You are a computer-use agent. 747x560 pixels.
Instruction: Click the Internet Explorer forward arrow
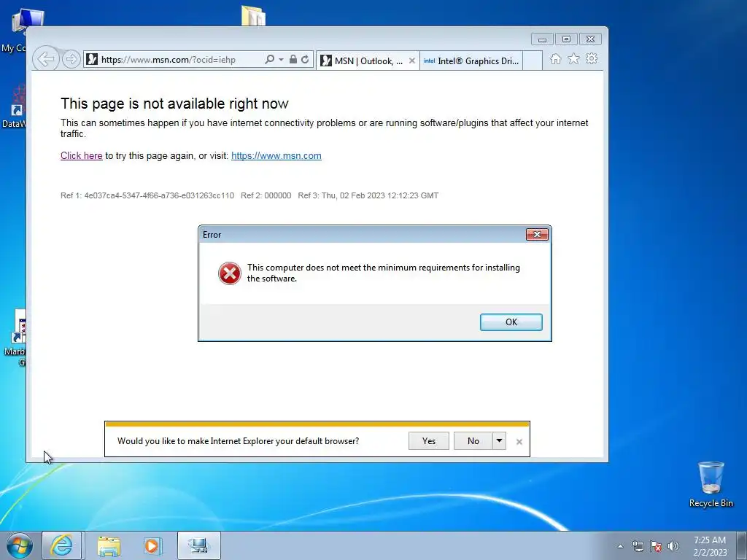71,59
